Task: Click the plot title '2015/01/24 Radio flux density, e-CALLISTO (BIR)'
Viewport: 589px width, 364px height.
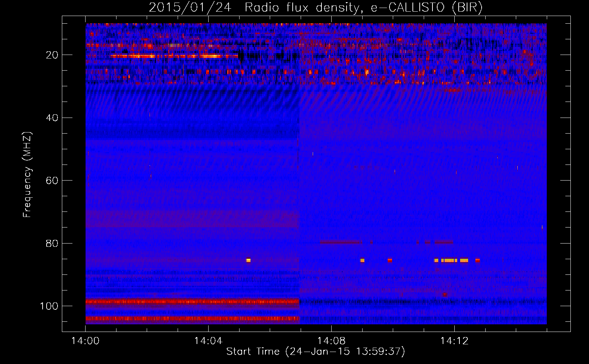Action: pos(316,8)
